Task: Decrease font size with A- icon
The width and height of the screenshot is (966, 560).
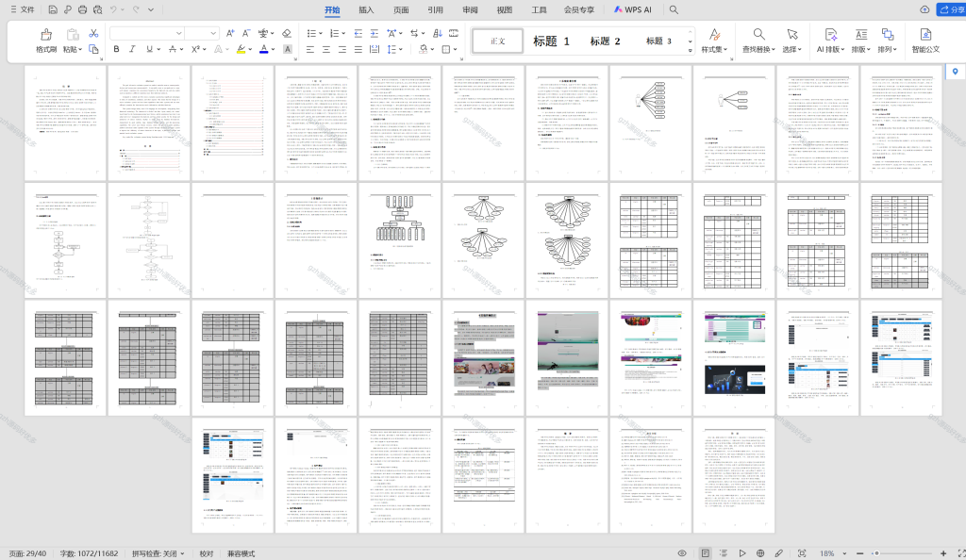Action: click(246, 33)
